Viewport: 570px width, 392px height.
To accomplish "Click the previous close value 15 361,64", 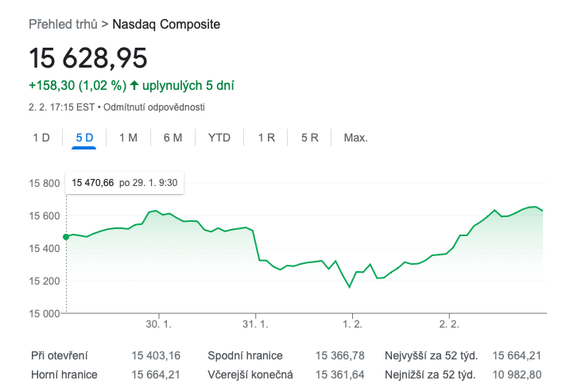I will (x=340, y=375).
